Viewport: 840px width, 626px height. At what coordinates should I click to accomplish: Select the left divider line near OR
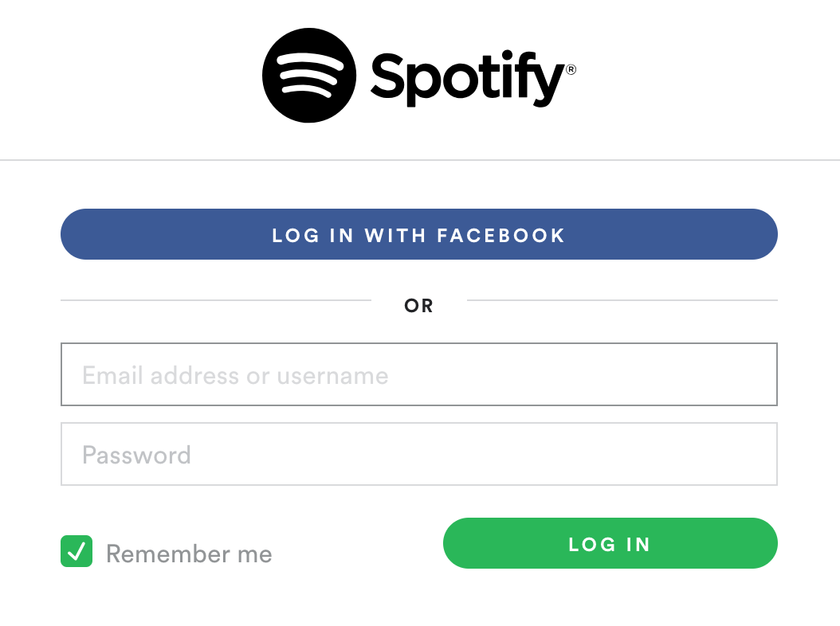(215, 300)
